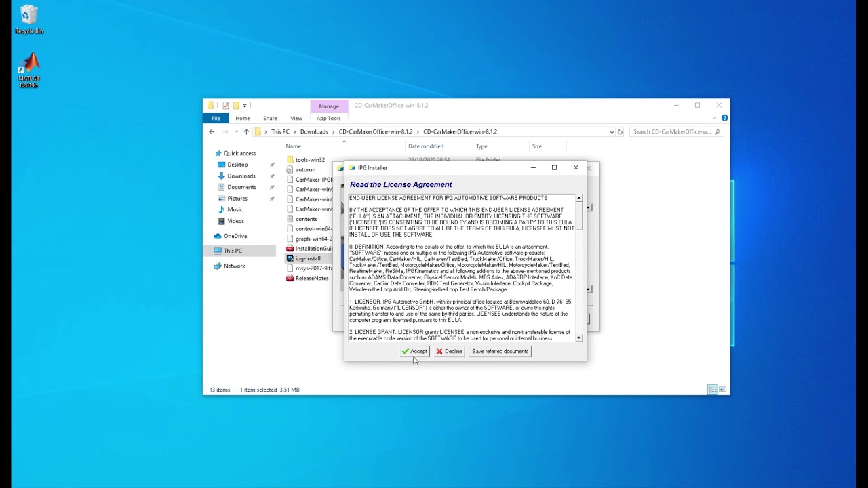Click license text scrollbar down arrow
The width and height of the screenshot is (868, 488).
click(579, 338)
